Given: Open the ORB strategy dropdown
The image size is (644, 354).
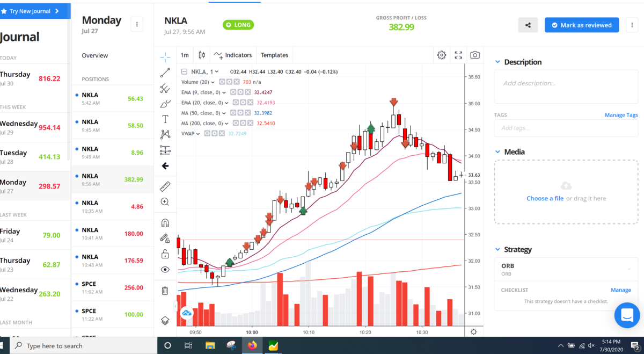Looking at the screenshot, I should point(566,269).
